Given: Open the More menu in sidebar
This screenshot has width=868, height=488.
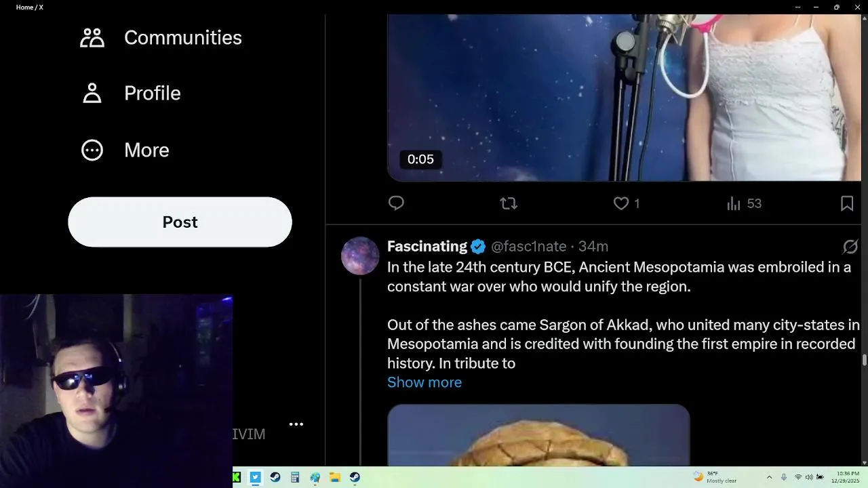Looking at the screenshot, I should tap(125, 150).
